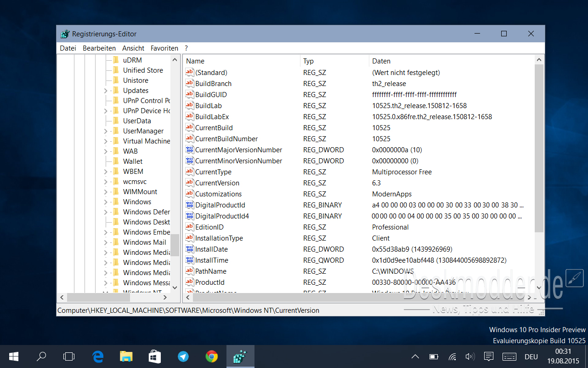The image size is (588, 368).
Task: Open the ? help menu
Action: coord(186,48)
